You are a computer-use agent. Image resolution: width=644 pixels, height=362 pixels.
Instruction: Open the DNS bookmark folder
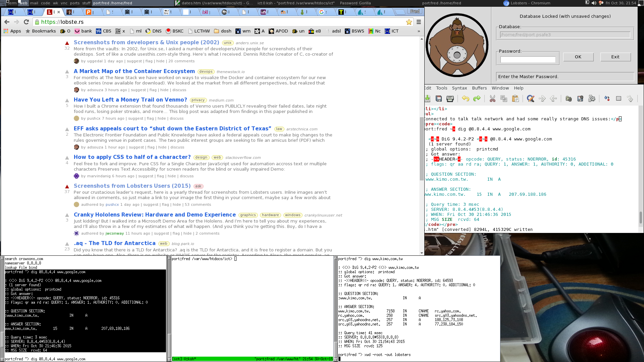[x=154, y=31]
